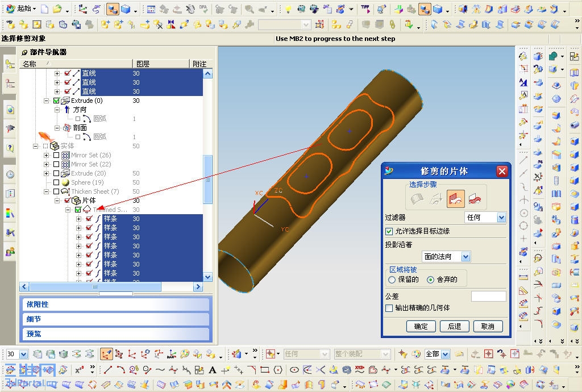This screenshot has height=392, width=582.
Task: Click the New file icon in the top toolbar
Action: coord(44,9)
